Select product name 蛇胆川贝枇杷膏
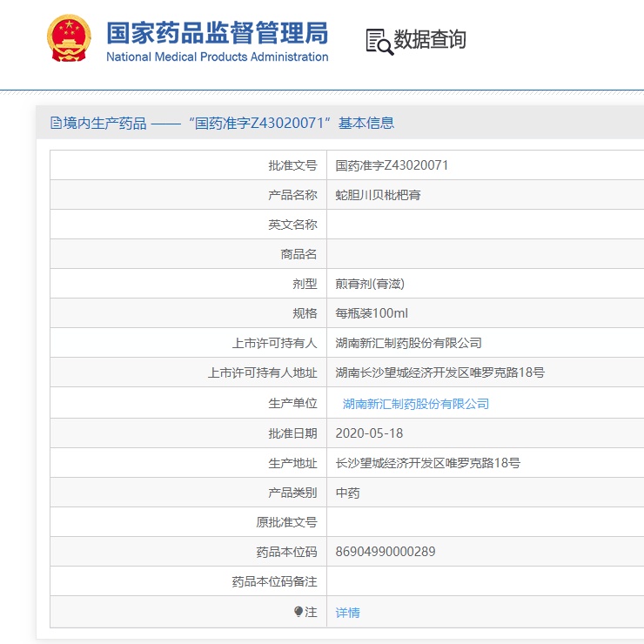 click(x=378, y=195)
